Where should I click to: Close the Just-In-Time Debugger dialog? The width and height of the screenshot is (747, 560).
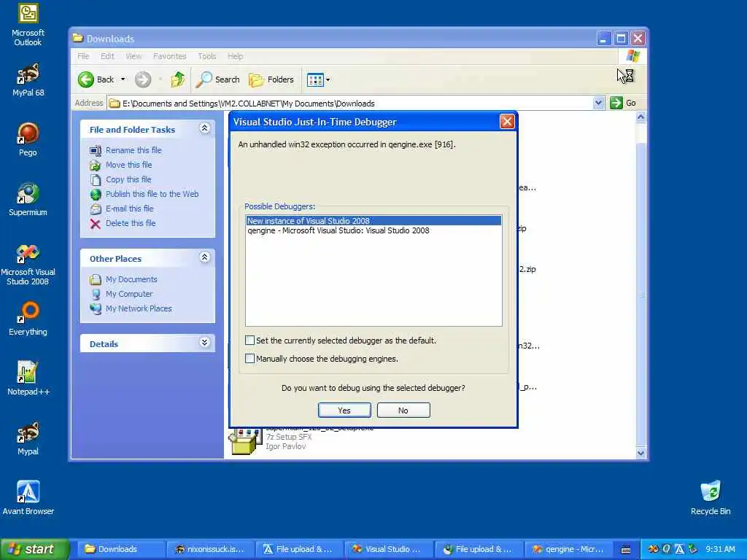coord(507,122)
